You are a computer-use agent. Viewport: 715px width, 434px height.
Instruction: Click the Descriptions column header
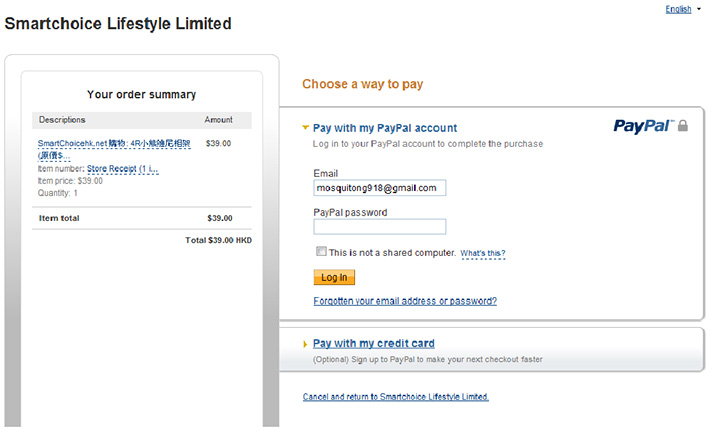(62, 120)
